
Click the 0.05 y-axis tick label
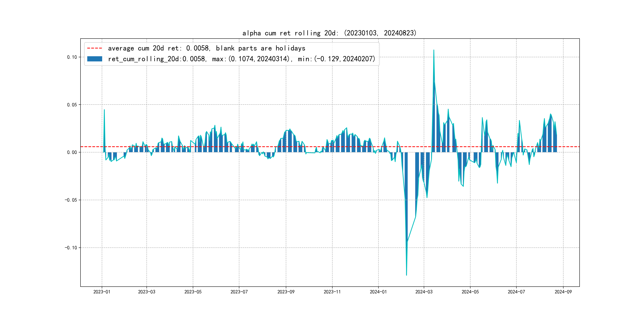pos(72,105)
